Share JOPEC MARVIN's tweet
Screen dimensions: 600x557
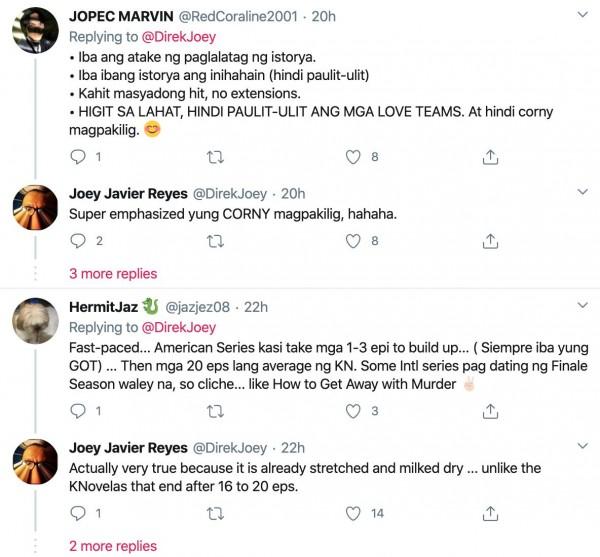(x=491, y=157)
